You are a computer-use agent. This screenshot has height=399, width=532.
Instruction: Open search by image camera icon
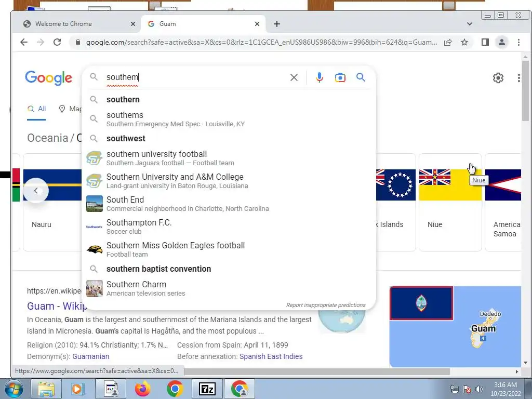click(x=340, y=78)
